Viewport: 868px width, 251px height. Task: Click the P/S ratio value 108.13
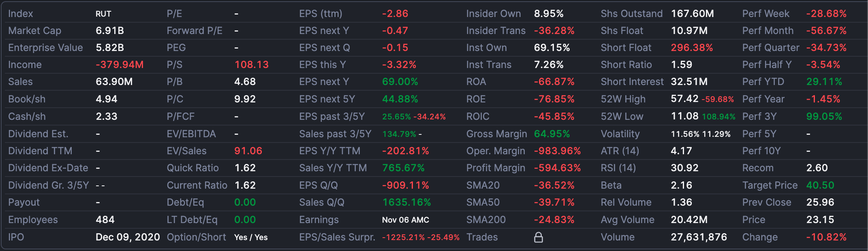coord(251,65)
